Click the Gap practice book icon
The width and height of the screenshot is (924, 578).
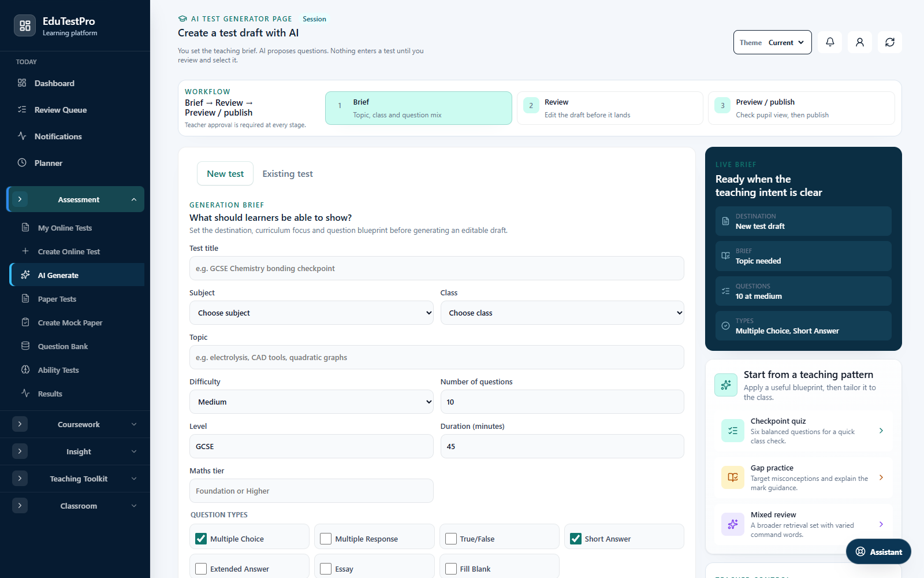pos(733,477)
